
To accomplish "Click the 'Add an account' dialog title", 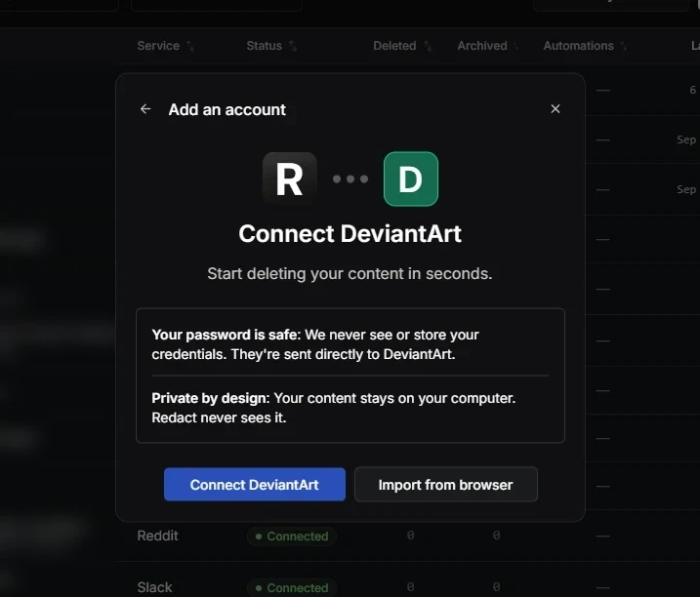I will 227,110.
